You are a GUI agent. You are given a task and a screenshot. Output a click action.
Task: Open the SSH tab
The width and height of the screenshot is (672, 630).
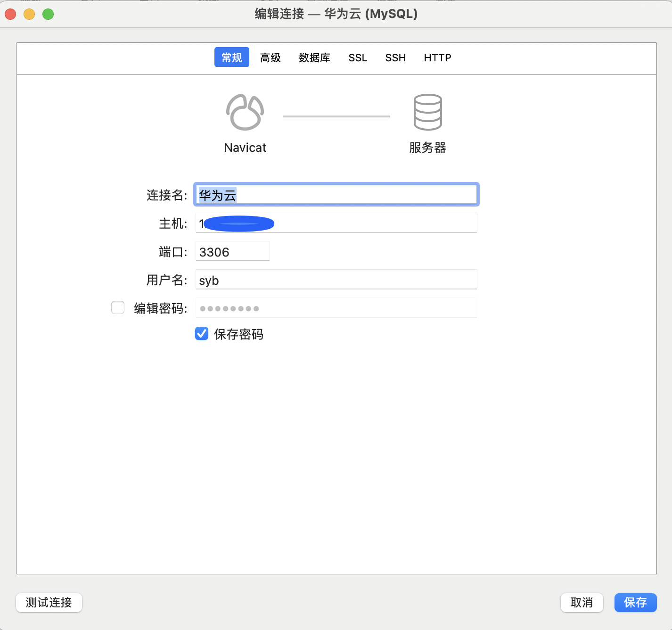pyautogui.click(x=395, y=58)
